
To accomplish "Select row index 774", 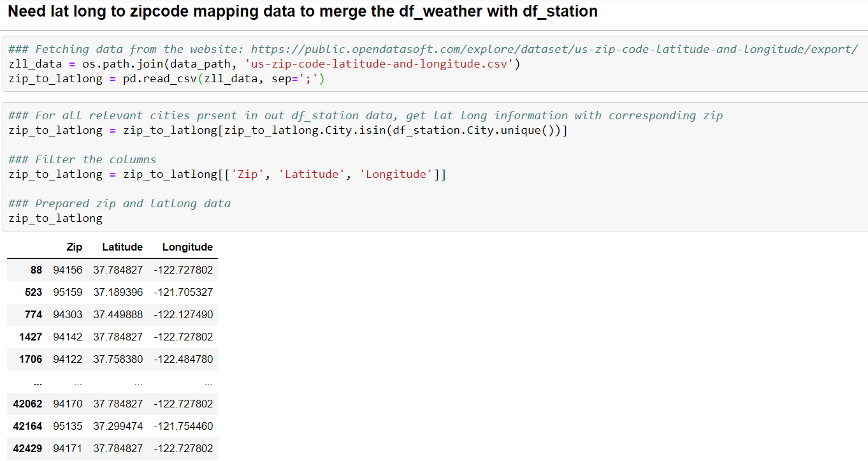I will click(x=33, y=314).
